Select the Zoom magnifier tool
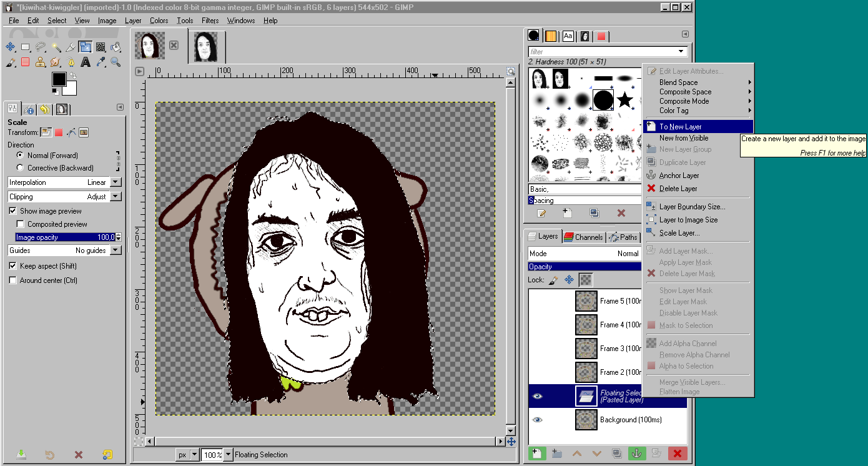The image size is (868, 466). pyautogui.click(x=116, y=62)
